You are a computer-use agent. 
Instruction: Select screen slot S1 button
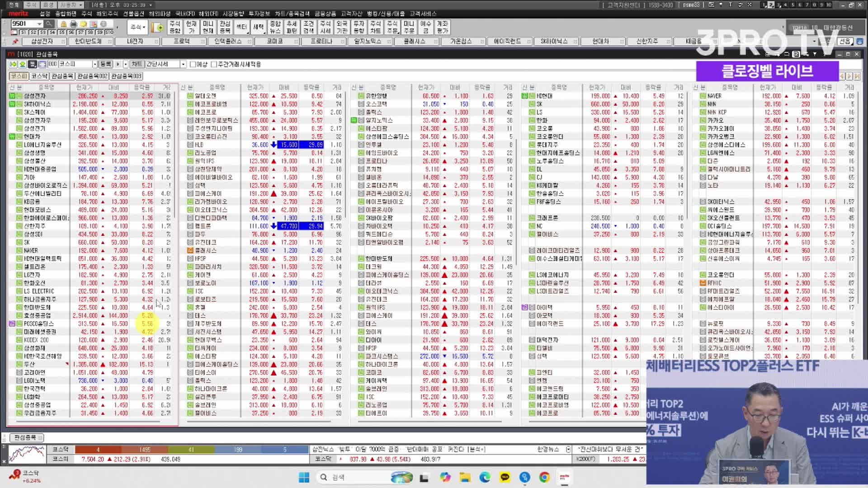23,32
